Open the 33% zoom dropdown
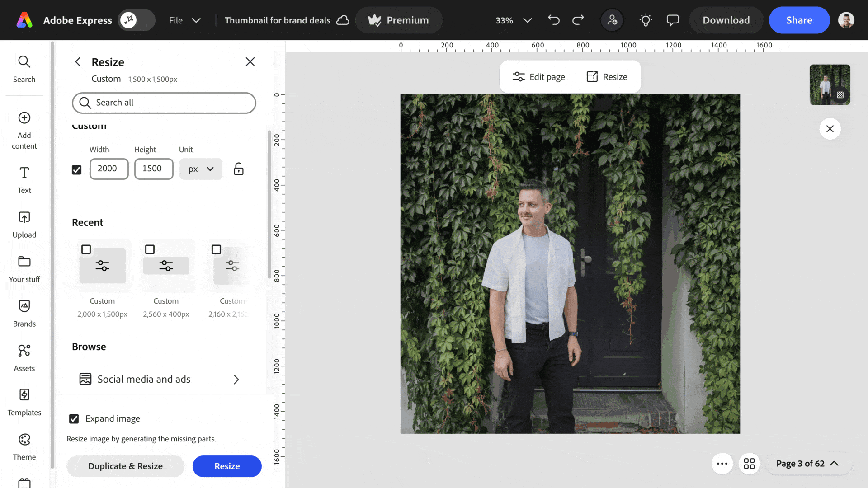Screen dimensions: 868x488 tap(513, 20)
